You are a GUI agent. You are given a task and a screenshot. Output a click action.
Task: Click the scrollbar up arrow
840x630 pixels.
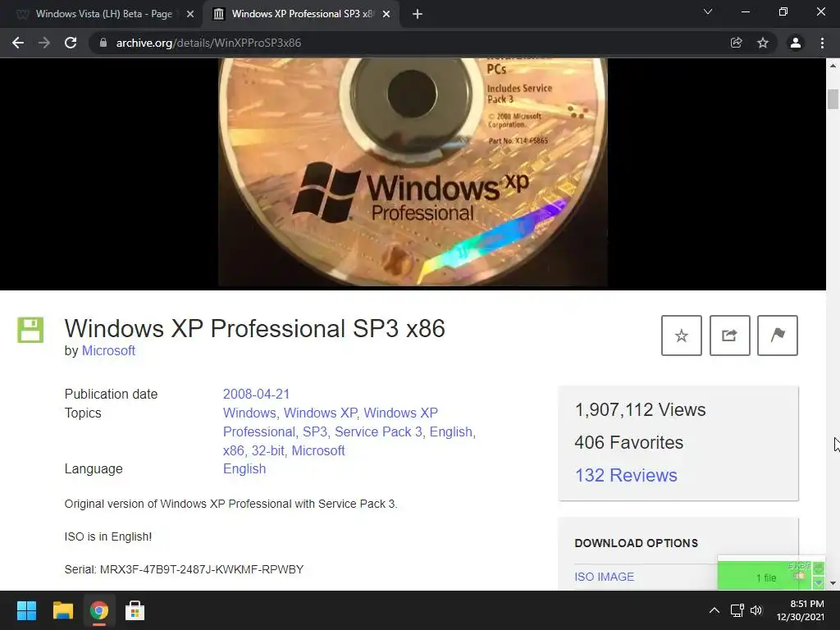pos(833,66)
